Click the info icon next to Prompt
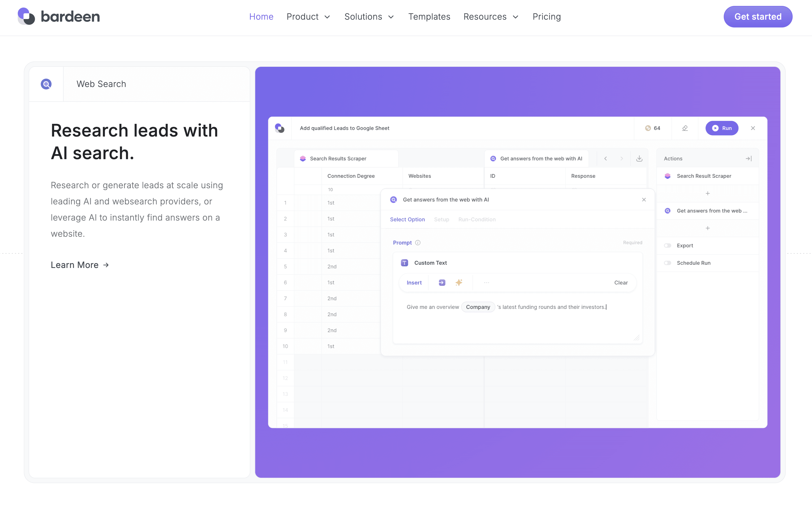This screenshot has height=509, width=812. 418,243
